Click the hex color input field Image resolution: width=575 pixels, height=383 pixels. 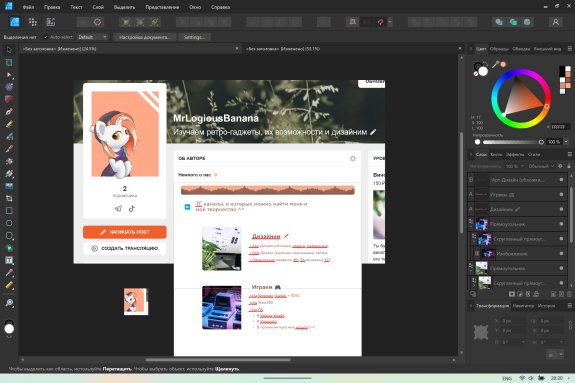[560, 127]
